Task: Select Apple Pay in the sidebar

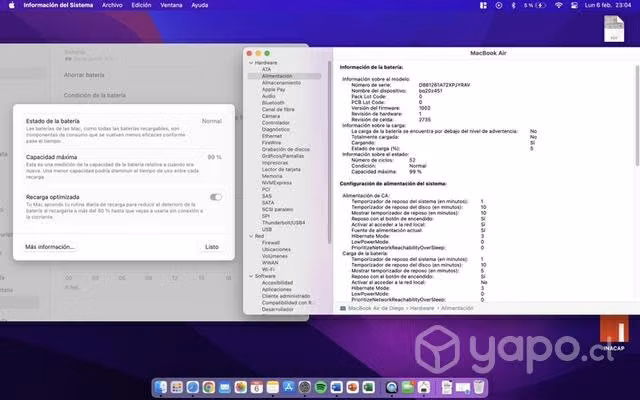Action: pyautogui.click(x=273, y=89)
